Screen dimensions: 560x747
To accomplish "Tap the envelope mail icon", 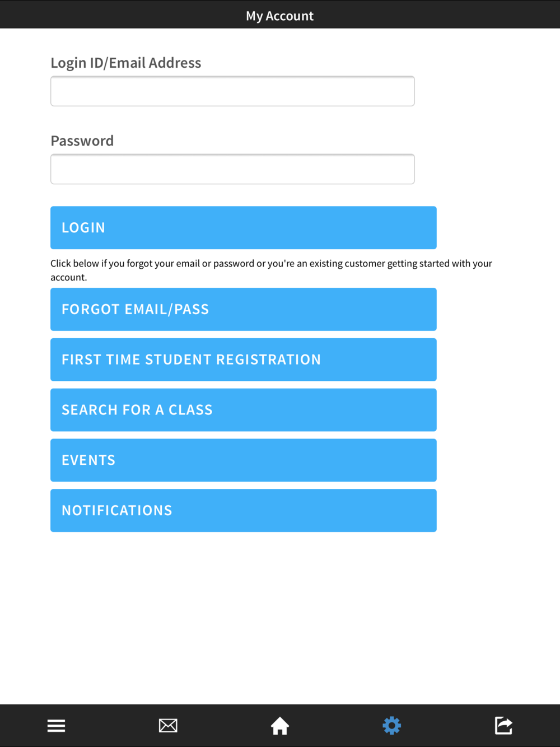I will click(168, 726).
